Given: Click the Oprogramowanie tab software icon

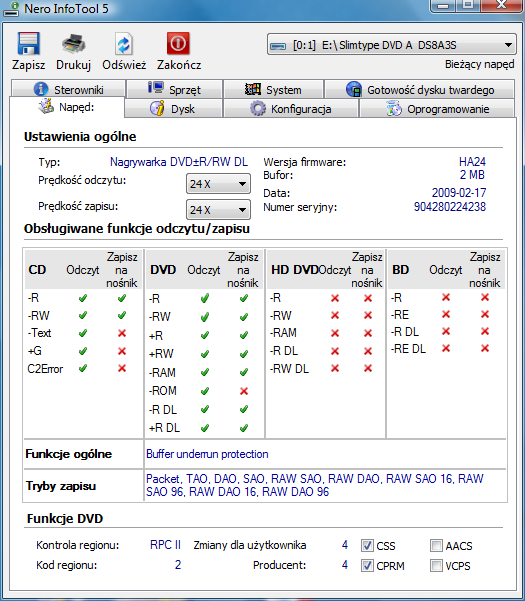Looking at the screenshot, I should coord(394,109).
